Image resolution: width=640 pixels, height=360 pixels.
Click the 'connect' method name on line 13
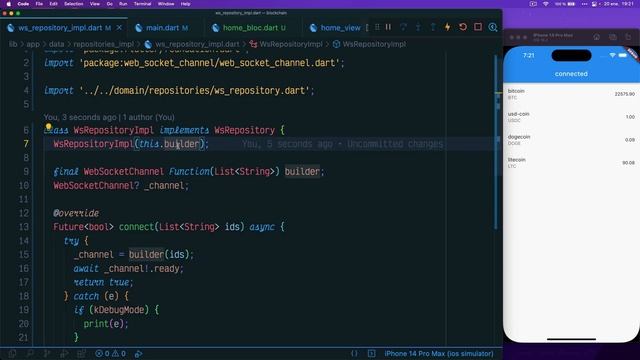(x=137, y=227)
